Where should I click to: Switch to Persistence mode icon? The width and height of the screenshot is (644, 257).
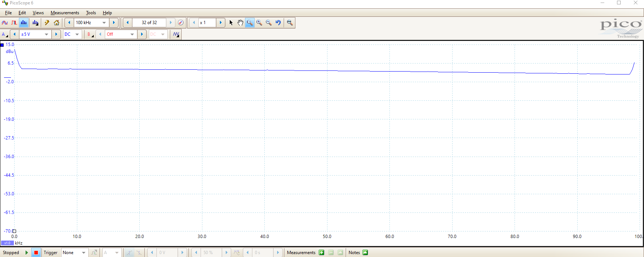coord(14,23)
